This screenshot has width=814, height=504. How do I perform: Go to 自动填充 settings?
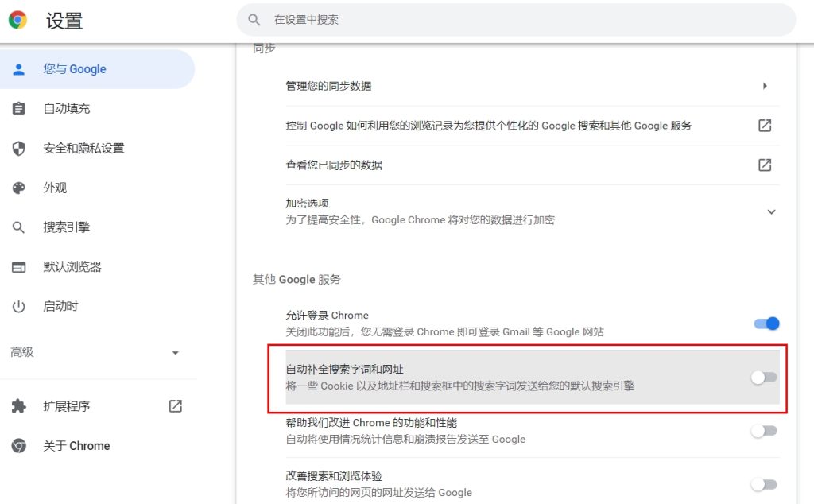67,108
